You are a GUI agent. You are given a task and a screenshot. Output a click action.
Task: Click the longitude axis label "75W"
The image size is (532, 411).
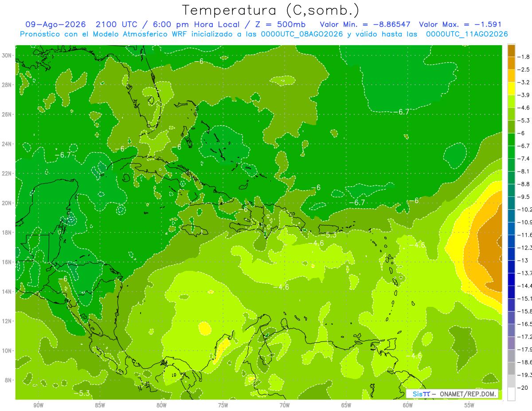click(x=223, y=405)
